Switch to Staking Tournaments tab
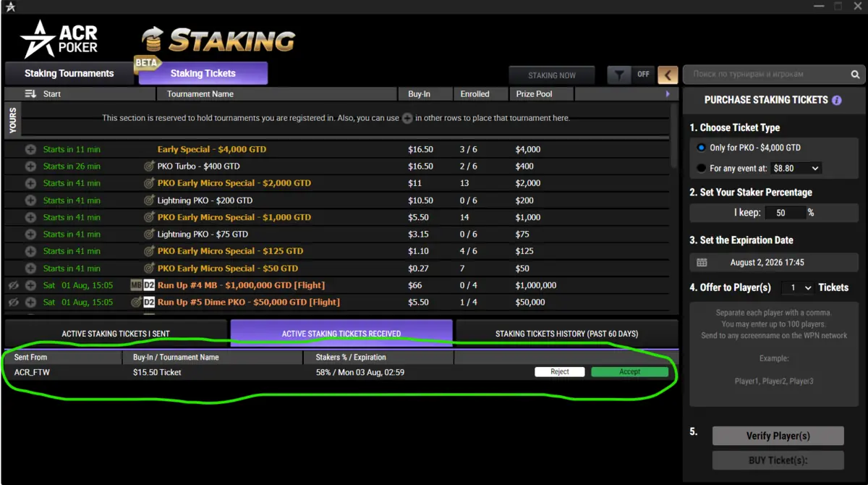Viewport: 868px width, 485px height. [69, 73]
